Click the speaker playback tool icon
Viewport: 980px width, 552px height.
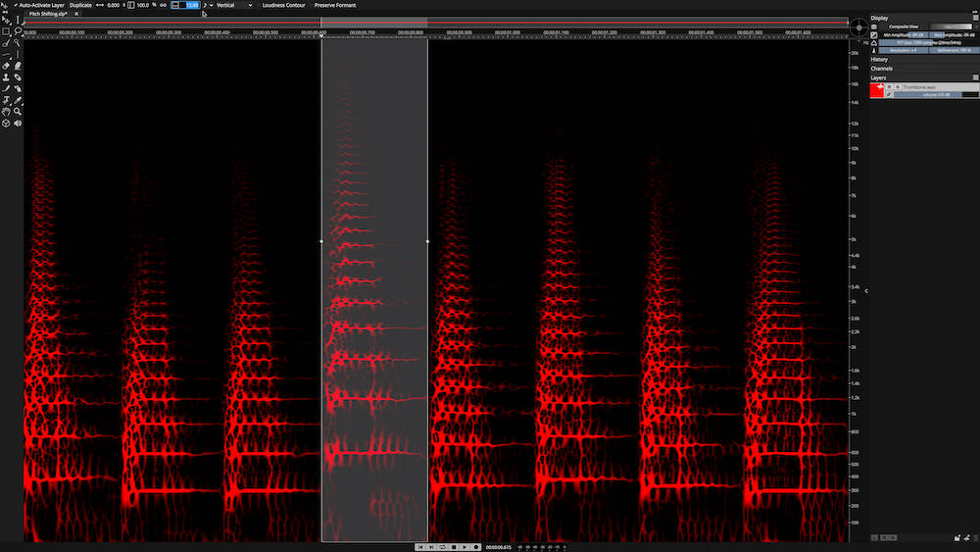pos(18,124)
